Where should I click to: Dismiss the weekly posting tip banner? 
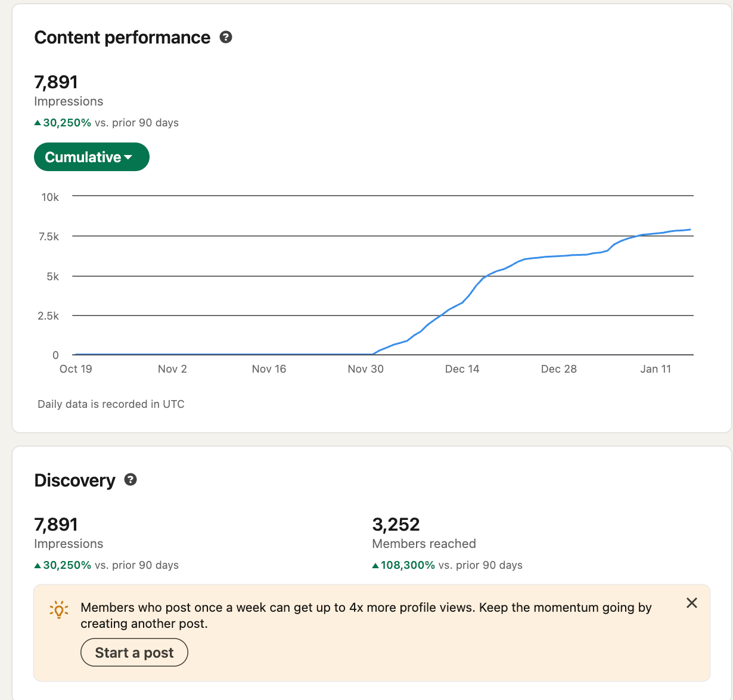(x=691, y=603)
